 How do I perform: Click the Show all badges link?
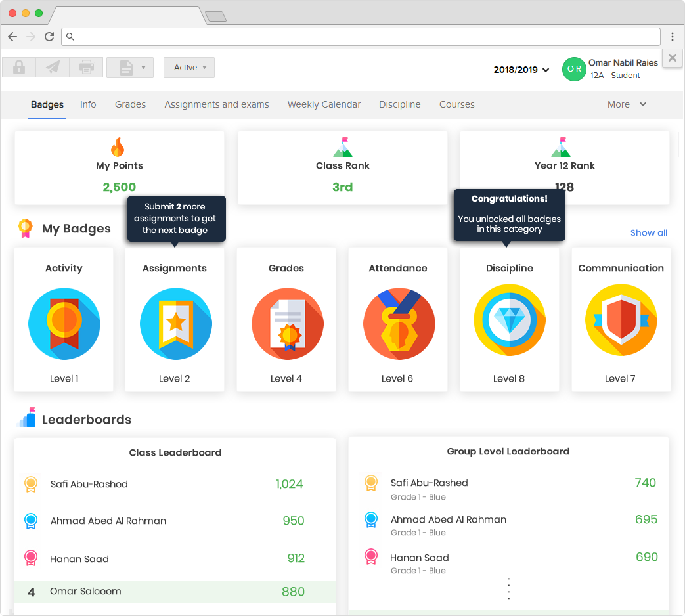[x=649, y=233]
